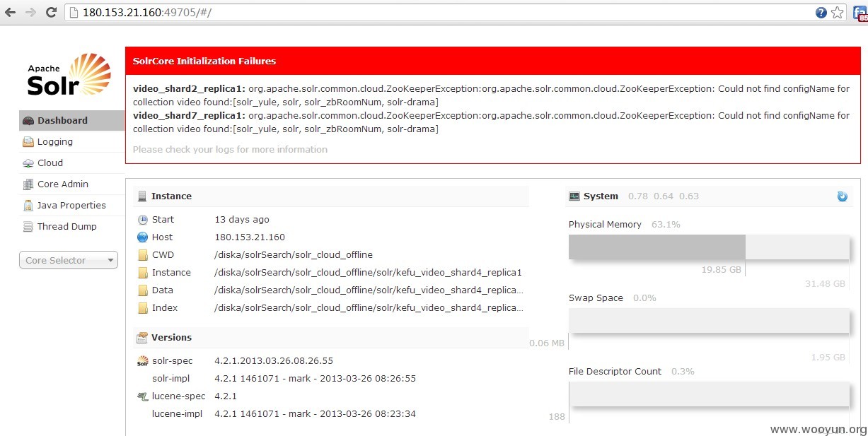Screen dimensions: 868x436
Task: Click the Dashboard gauge icon
Action: [x=28, y=121]
